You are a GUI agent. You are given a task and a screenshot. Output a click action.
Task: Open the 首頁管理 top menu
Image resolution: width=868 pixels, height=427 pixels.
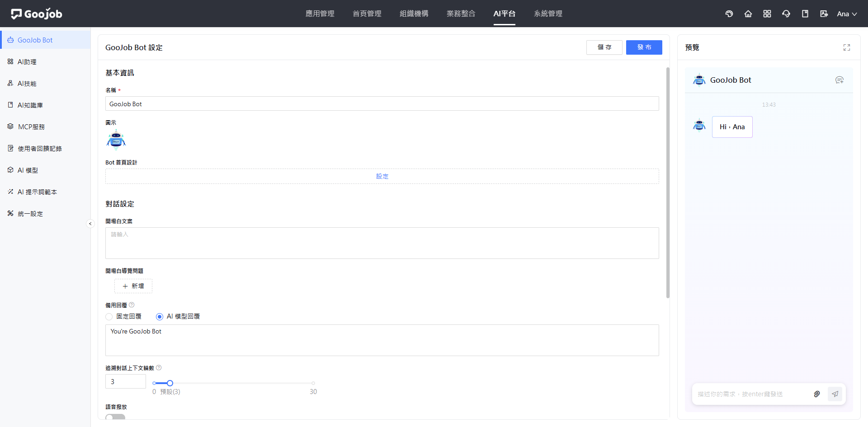coord(367,14)
